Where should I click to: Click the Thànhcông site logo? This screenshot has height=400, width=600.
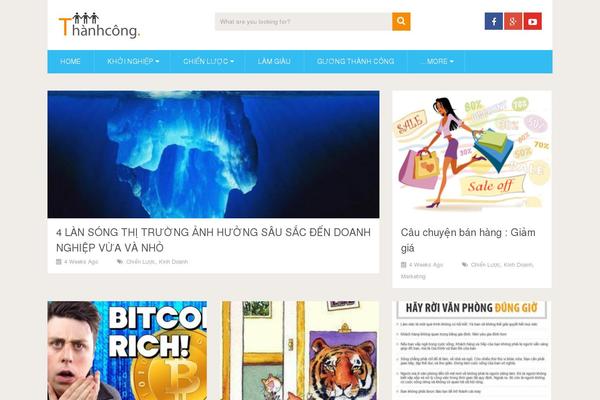pos(99,25)
